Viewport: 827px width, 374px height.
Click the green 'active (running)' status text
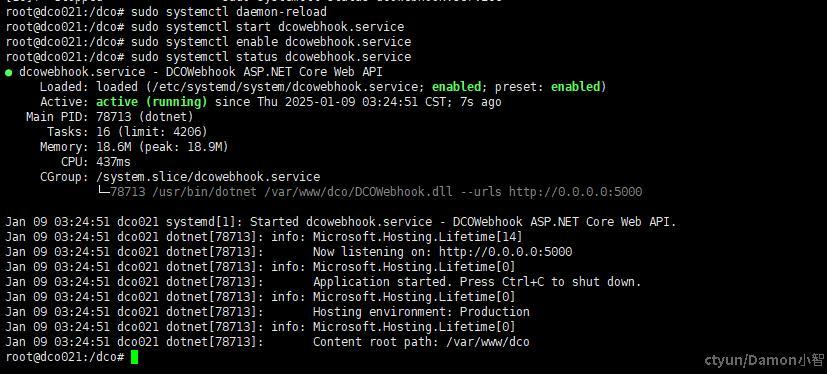tap(152, 102)
